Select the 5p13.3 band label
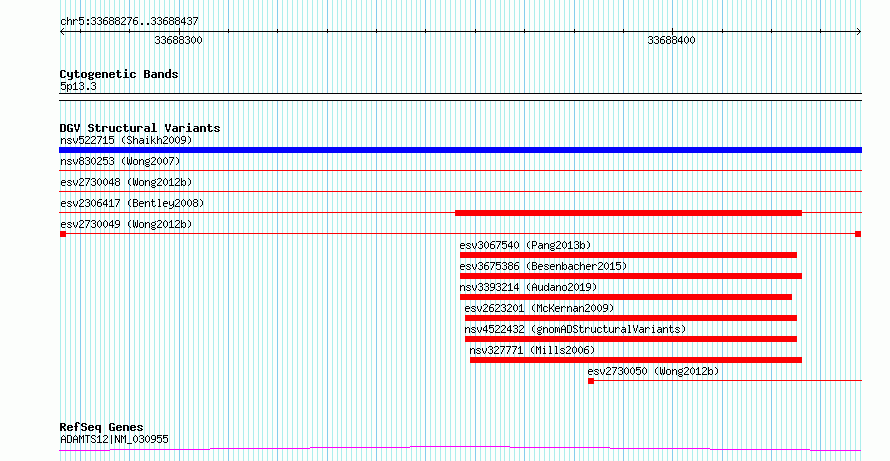The width and height of the screenshot is (890, 461). pyautogui.click(x=78, y=87)
